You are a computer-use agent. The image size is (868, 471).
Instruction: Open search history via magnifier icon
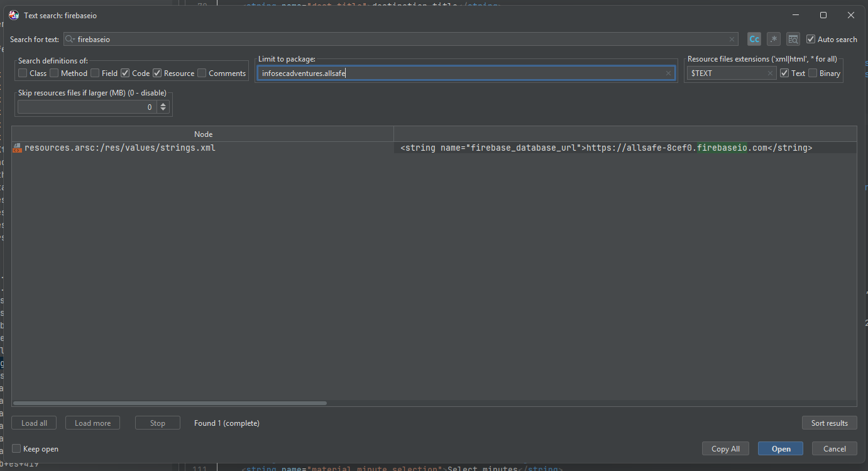click(x=70, y=39)
